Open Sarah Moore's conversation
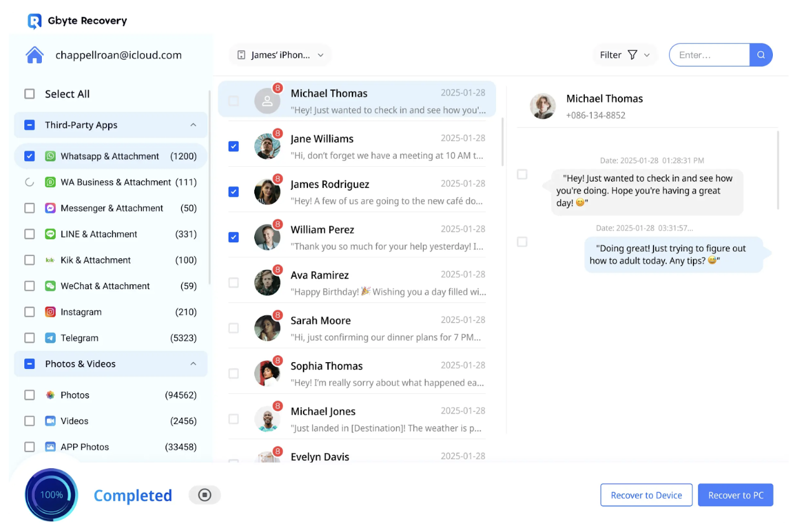 387,328
